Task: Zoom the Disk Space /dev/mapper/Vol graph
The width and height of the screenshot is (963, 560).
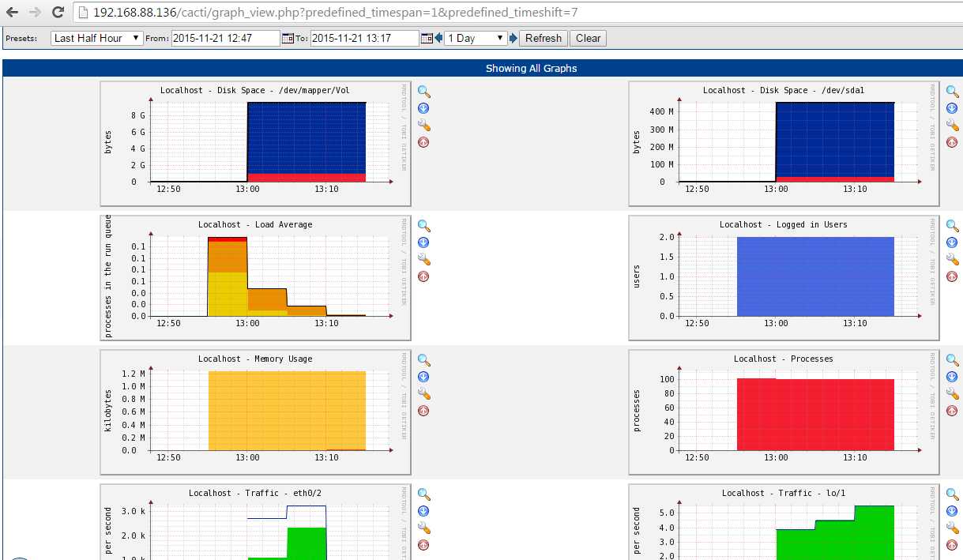Action: [x=423, y=92]
